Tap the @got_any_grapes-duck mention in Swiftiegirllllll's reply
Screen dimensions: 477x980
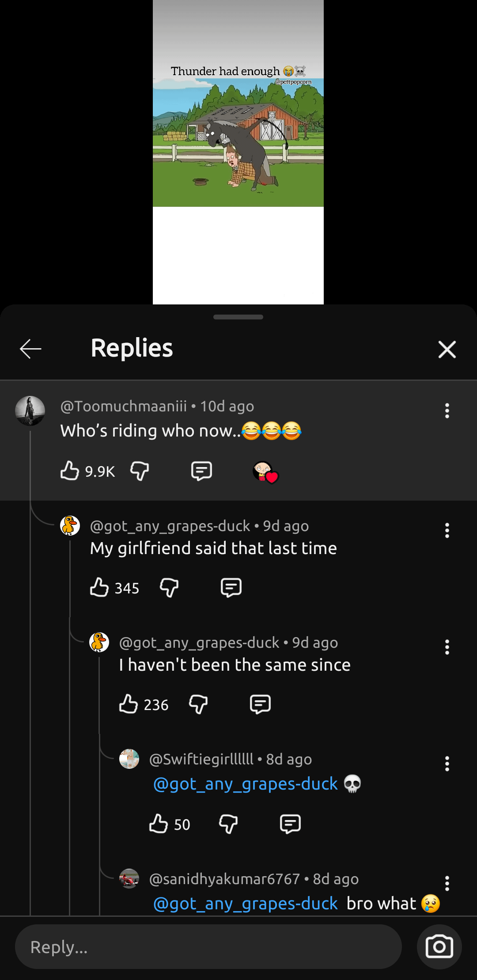coord(246,784)
